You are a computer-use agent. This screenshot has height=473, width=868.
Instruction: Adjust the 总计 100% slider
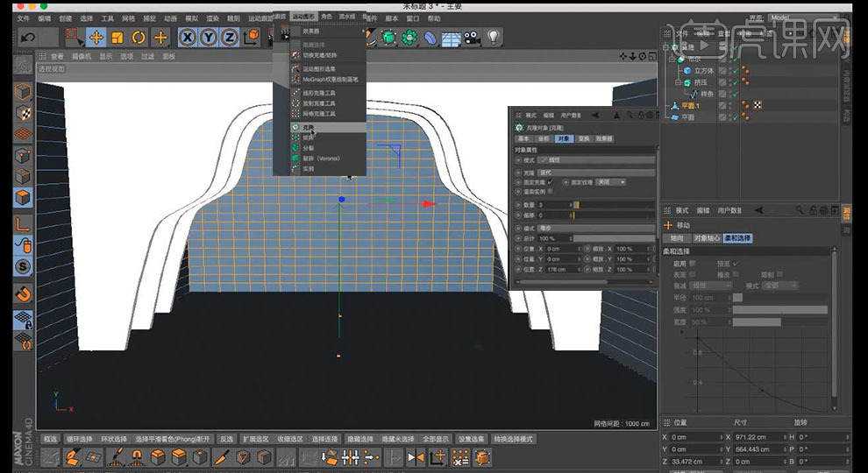615,238
